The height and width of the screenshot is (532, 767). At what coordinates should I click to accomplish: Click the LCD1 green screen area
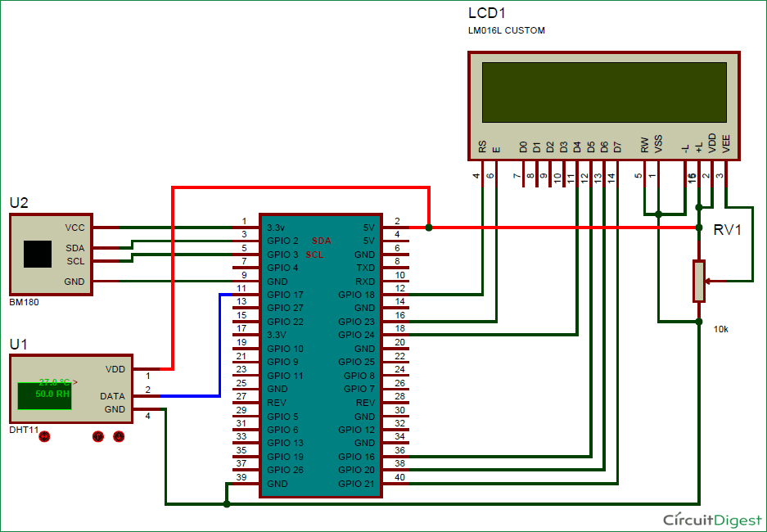(606, 90)
